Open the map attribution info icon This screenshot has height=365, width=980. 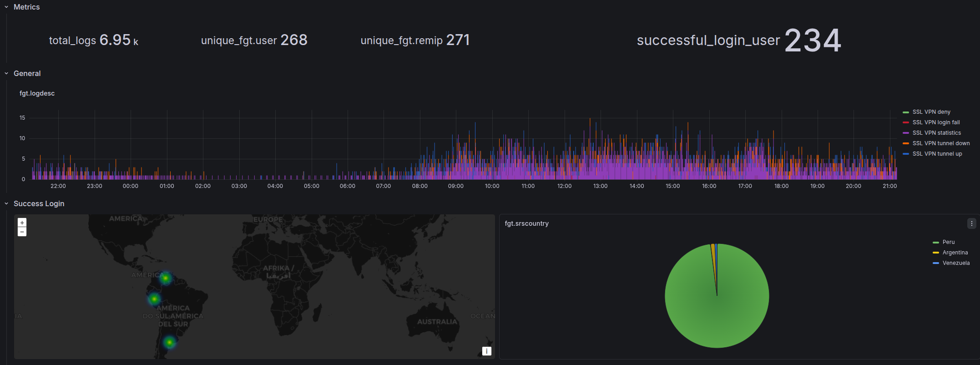click(487, 351)
